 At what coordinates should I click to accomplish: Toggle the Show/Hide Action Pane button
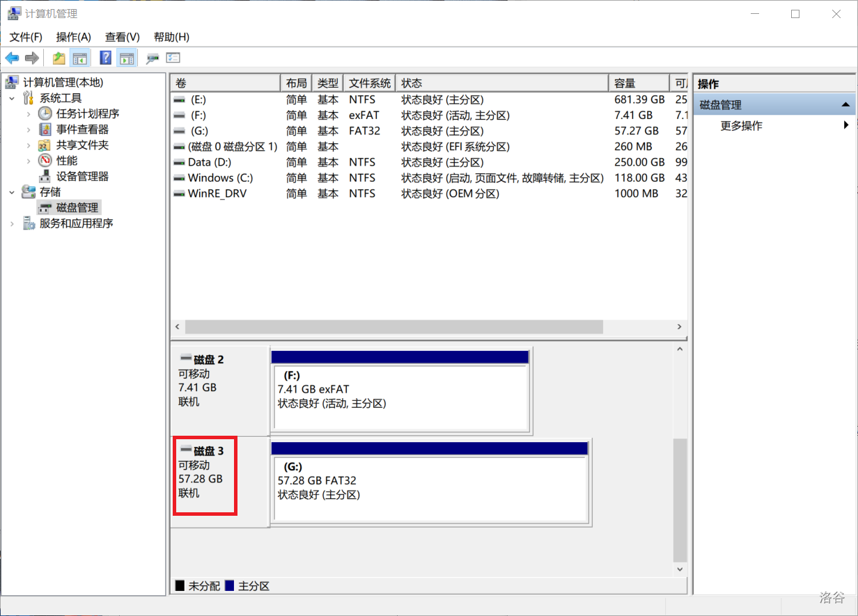click(126, 58)
